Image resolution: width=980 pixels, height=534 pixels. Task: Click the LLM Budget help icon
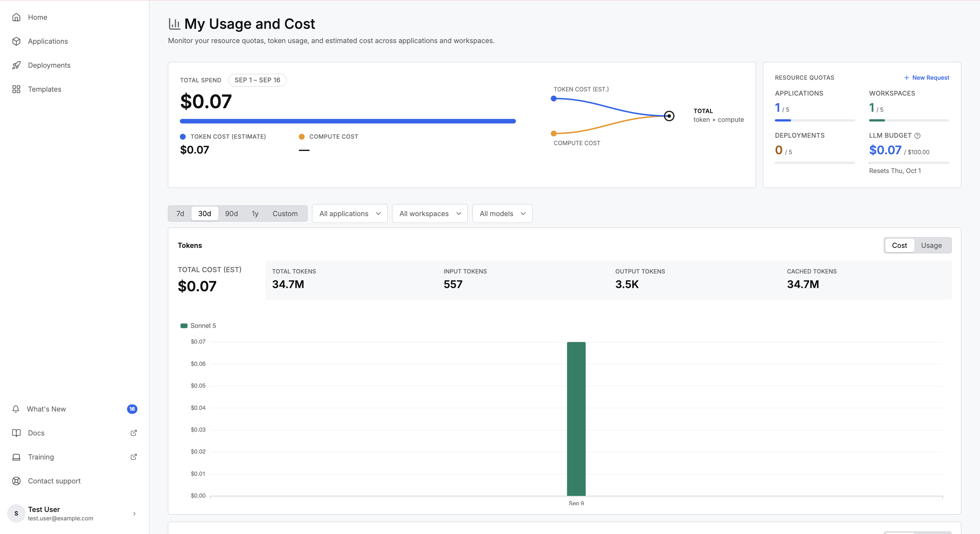(917, 136)
